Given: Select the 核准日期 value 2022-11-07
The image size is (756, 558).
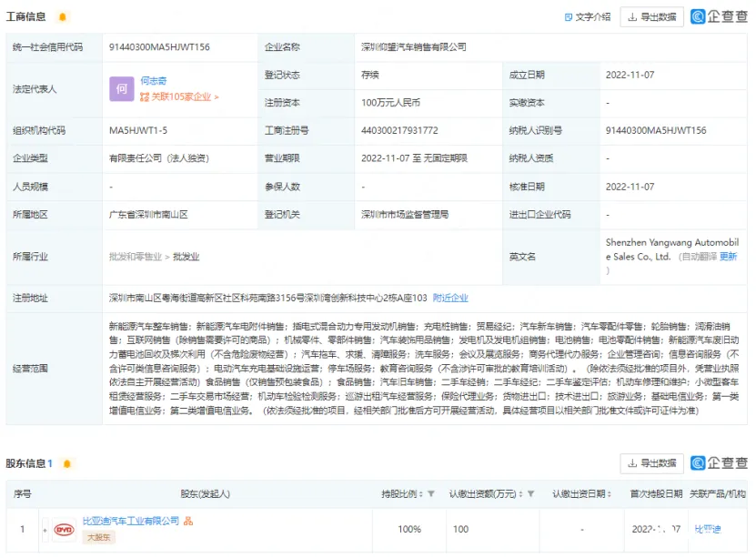Looking at the screenshot, I should point(630,187).
